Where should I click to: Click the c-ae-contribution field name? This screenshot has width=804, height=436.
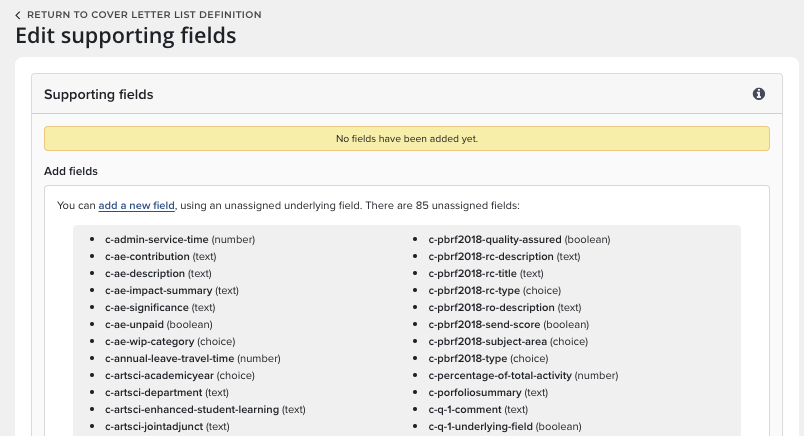(146, 256)
